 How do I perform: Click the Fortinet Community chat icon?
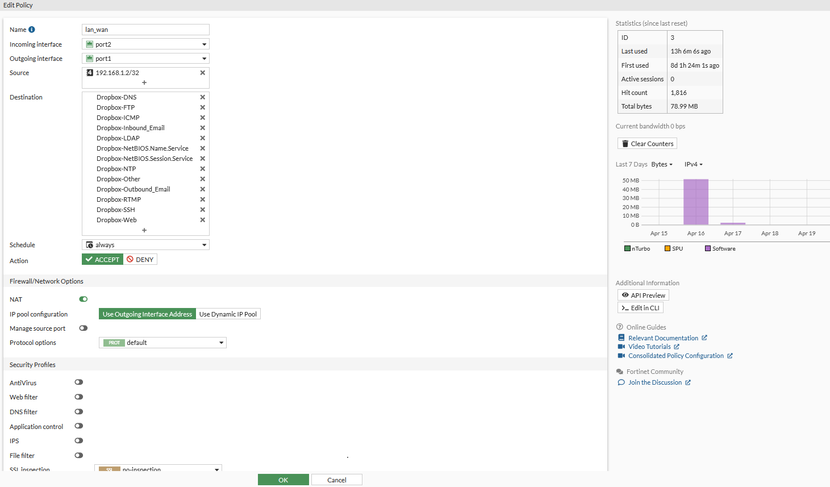click(x=619, y=372)
